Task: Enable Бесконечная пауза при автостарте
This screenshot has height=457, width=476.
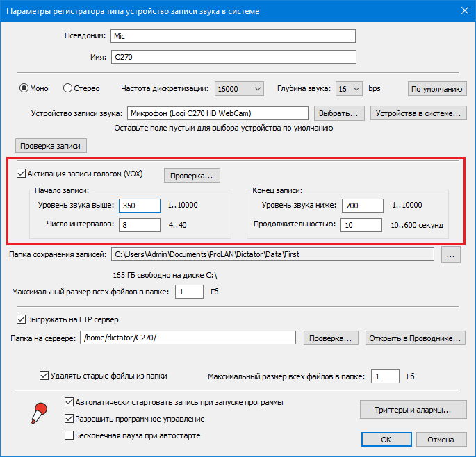Action: click(x=69, y=435)
